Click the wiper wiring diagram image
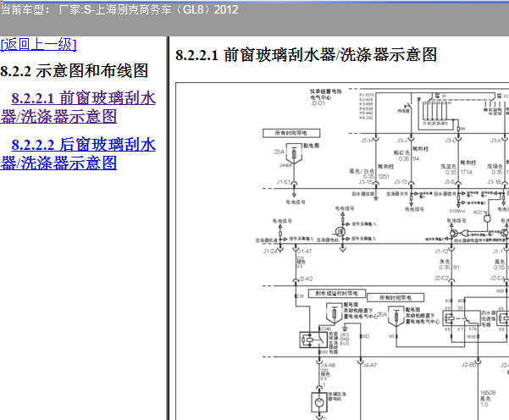The image size is (509, 420). tap(342, 251)
